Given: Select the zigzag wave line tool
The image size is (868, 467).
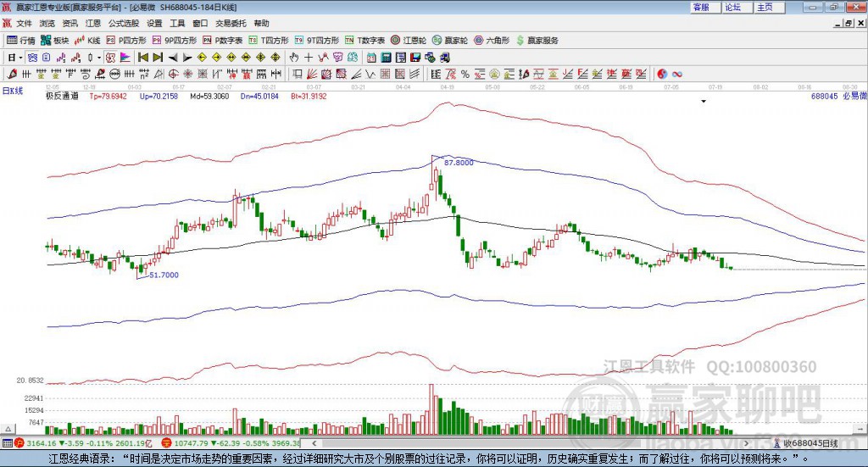Looking at the screenshot, I should (370, 74).
